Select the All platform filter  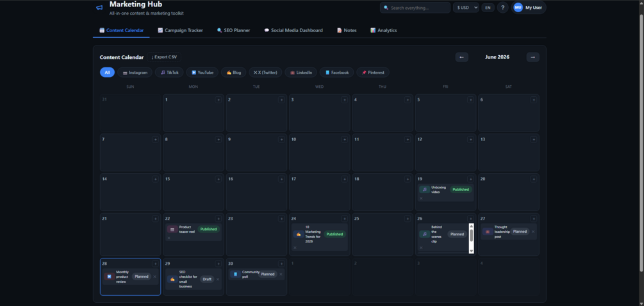[107, 72]
